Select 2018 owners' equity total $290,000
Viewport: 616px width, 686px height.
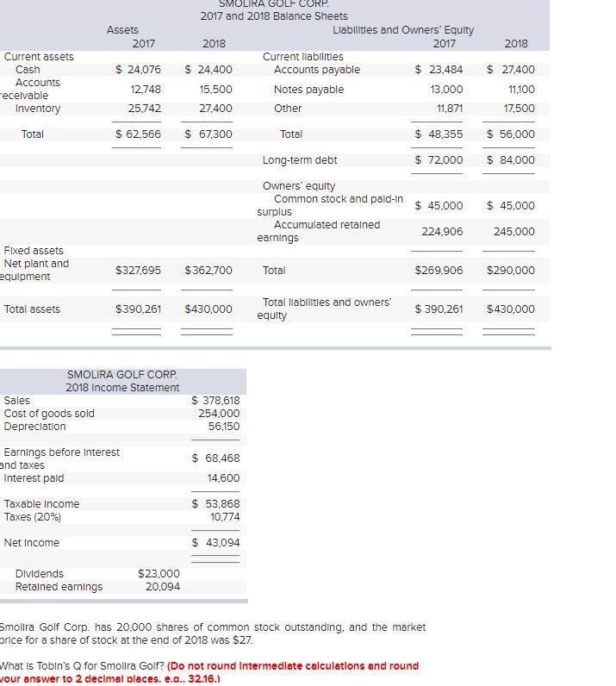(x=511, y=270)
